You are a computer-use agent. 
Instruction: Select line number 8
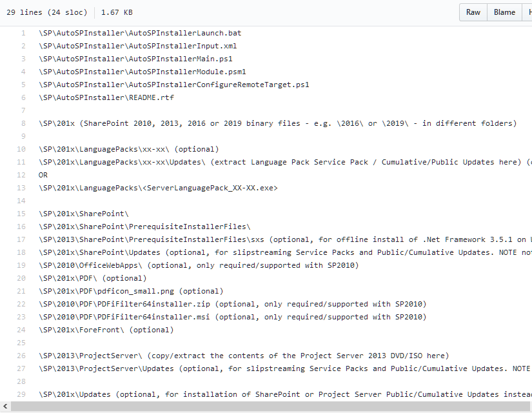(x=23, y=123)
